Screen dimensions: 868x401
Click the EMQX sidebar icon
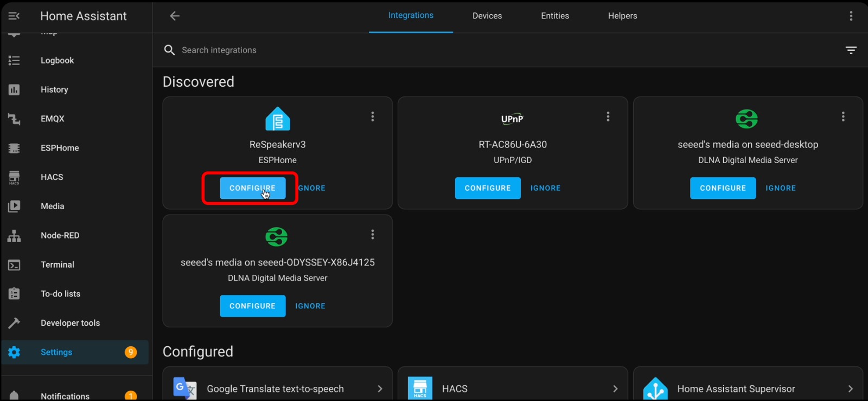pos(14,119)
